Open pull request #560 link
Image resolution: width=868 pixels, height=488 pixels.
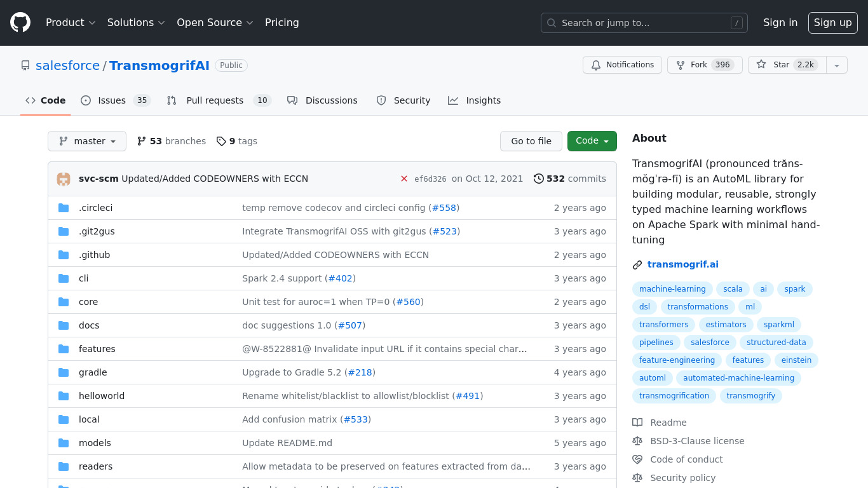(x=409, y=302)
